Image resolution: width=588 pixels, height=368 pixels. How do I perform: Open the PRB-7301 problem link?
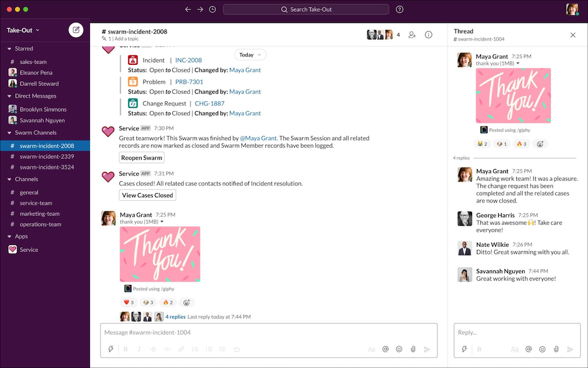[x=189, y=82]
